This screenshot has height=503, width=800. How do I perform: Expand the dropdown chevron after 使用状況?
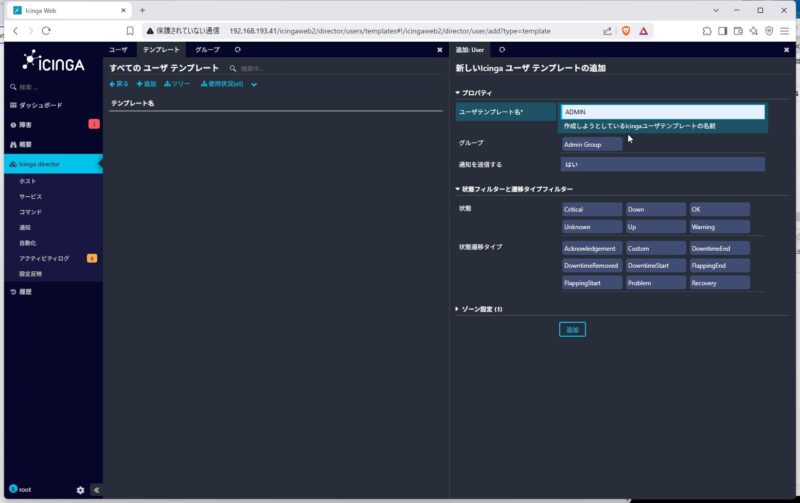point(254,85)
